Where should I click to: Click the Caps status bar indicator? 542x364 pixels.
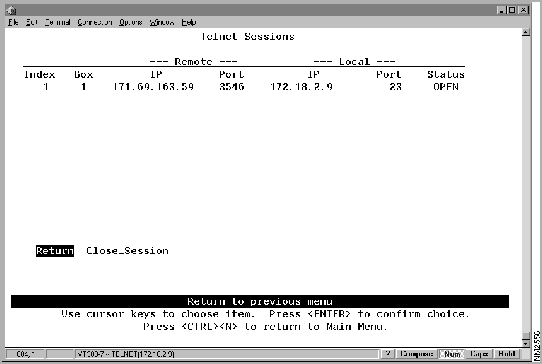[479, 354]
